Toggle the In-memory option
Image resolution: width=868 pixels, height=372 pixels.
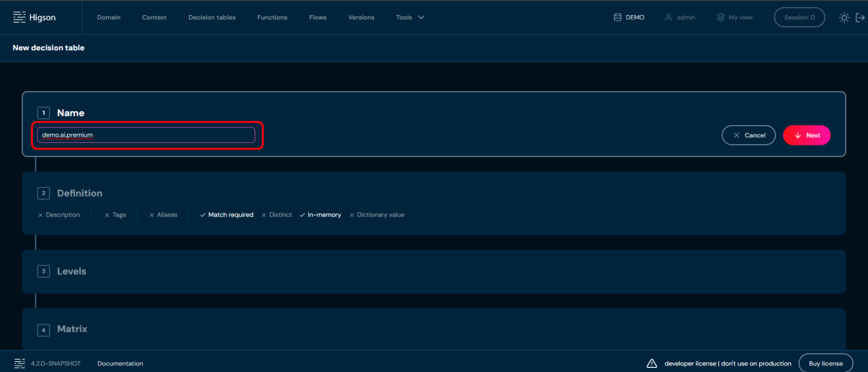[x=320, y=215]
